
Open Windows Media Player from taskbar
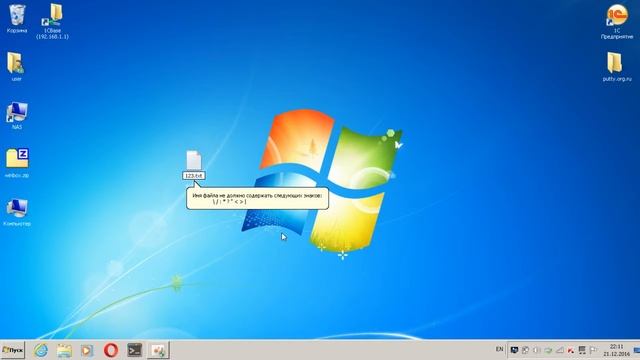tap(87, 350)
